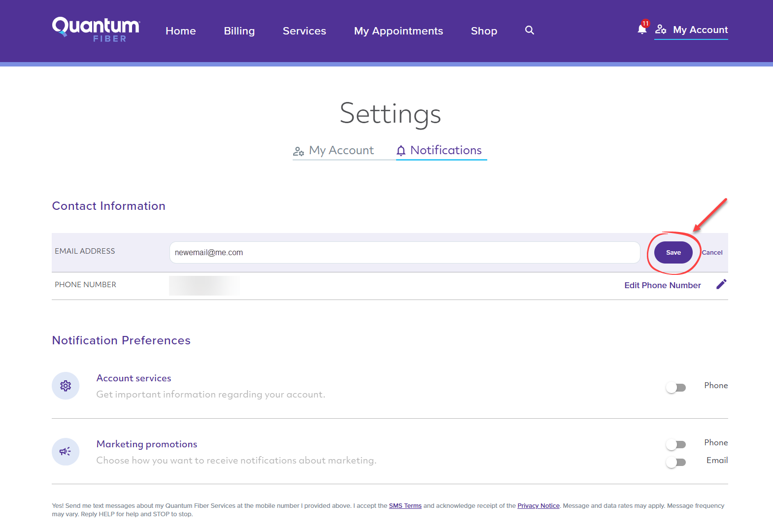Open the notification bell with 11 badge
773x532 pixels.
click(x=642, y=28)
